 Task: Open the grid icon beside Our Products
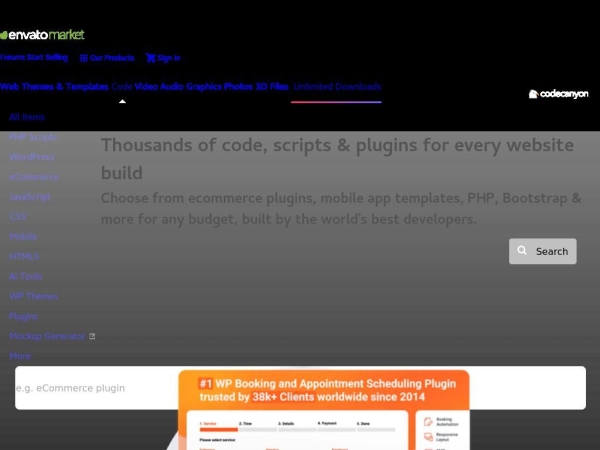coord(83,58)
